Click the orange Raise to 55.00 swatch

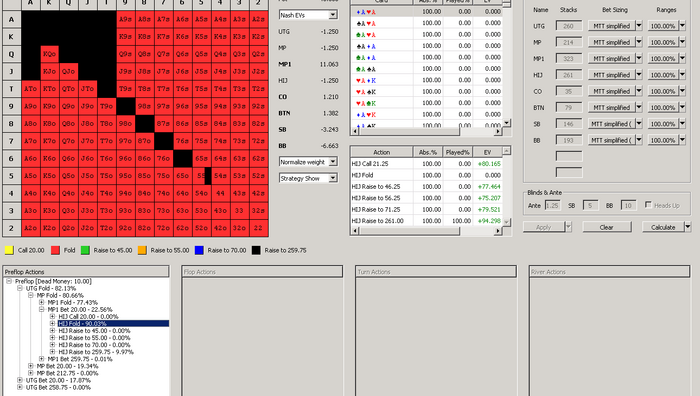click(x=142, y=250)
